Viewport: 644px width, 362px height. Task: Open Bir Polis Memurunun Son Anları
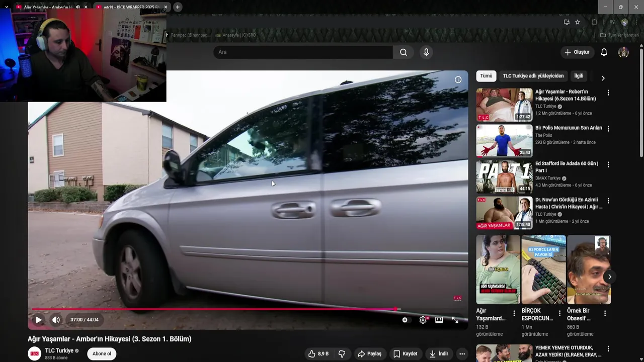point(569,128)
